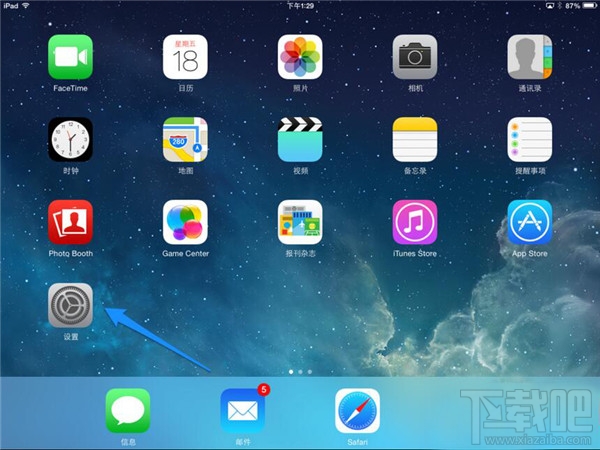Viewport: 600px width, 450px height.
Task: Tap the 通讯录 label under Contacts
Action: tap(530, 88)
